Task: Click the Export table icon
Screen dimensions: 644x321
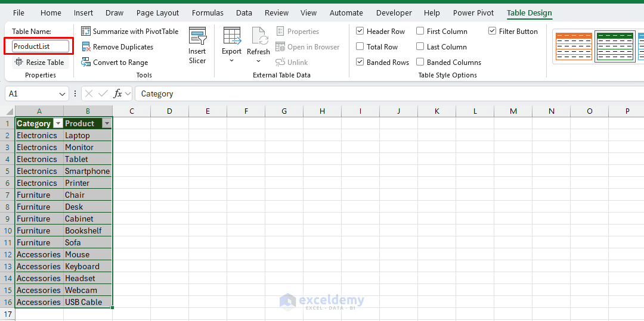Action: point(231,36)
